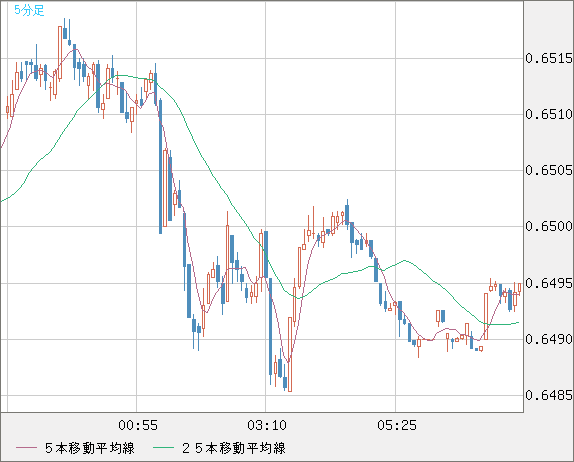Click the 0.6495 price axis label

549,283
